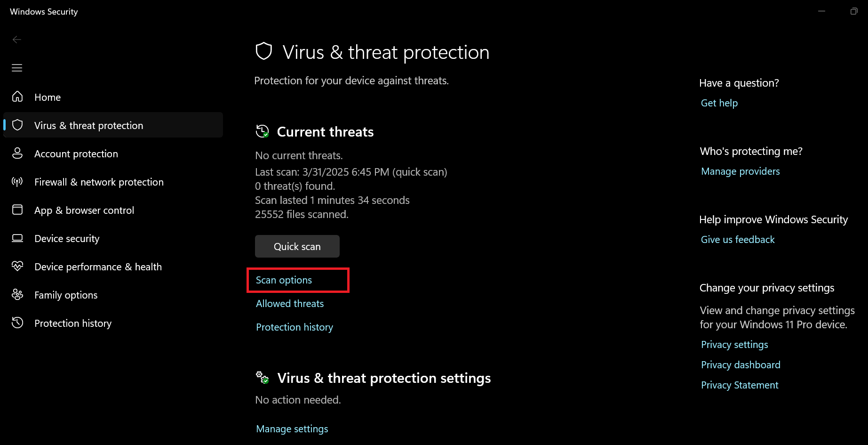Select Virus & threat protection in sidebar

pyautogui.click(x=88, y=125)
